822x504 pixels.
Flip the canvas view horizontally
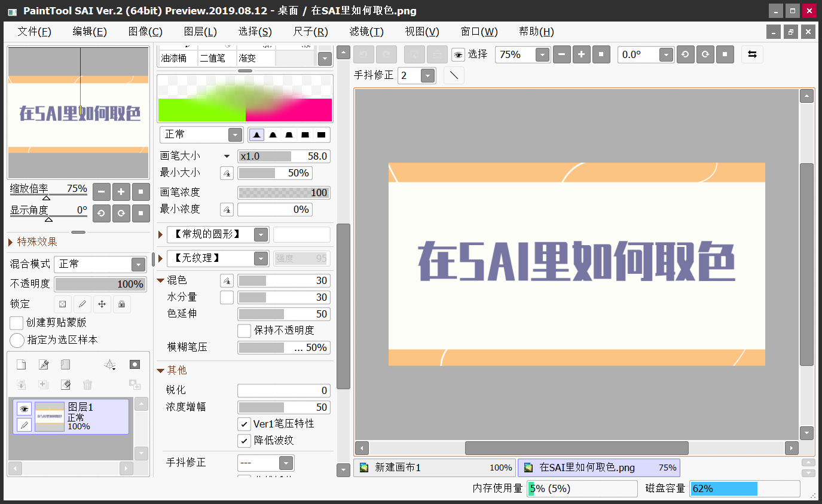tap(752, 54)
